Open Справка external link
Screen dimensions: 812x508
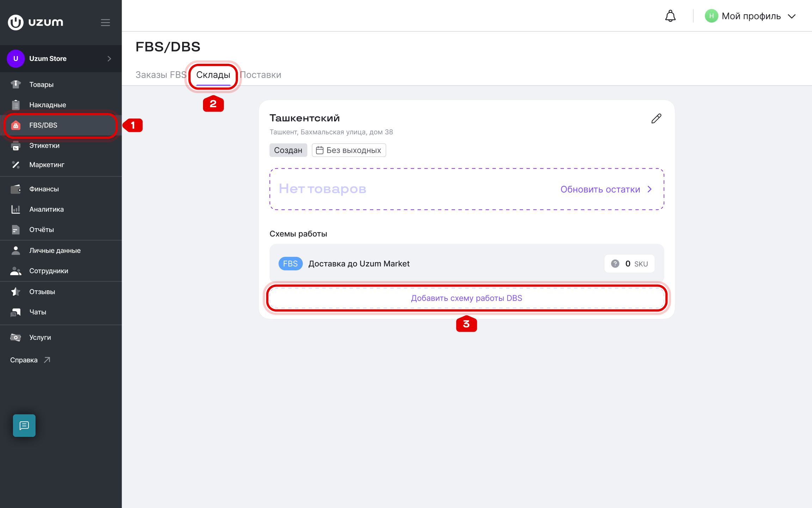click(x=30, y=360)
